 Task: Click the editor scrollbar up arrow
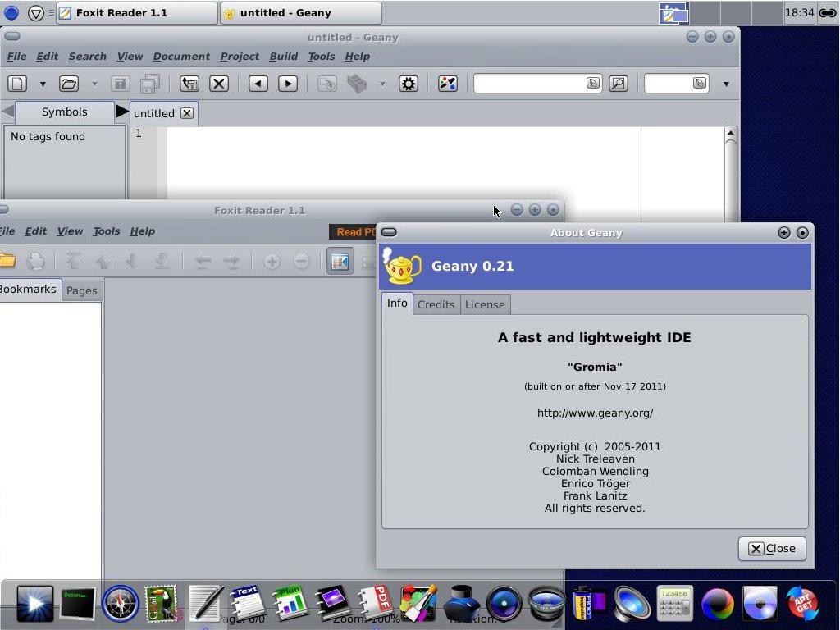[x=730, y=132]
